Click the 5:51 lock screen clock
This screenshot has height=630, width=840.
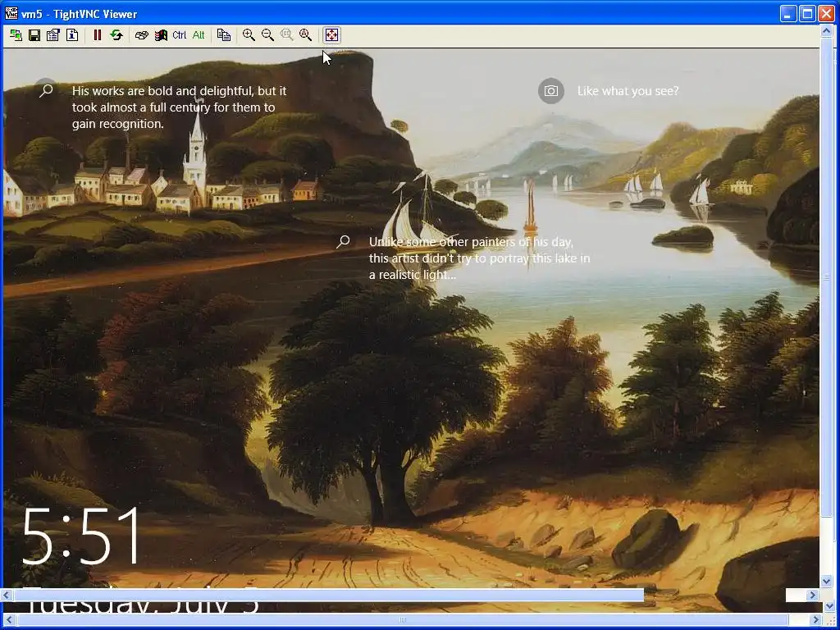click(81, 536)
